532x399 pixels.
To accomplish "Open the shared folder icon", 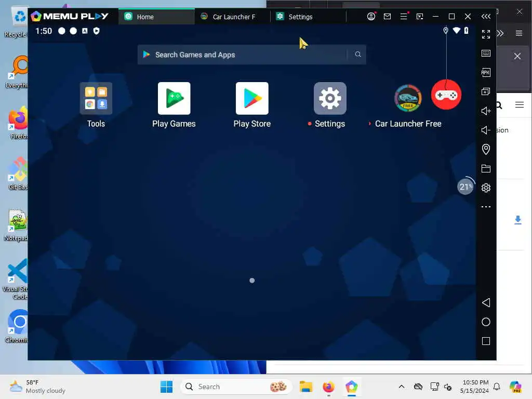I will (x=486, y=169).
